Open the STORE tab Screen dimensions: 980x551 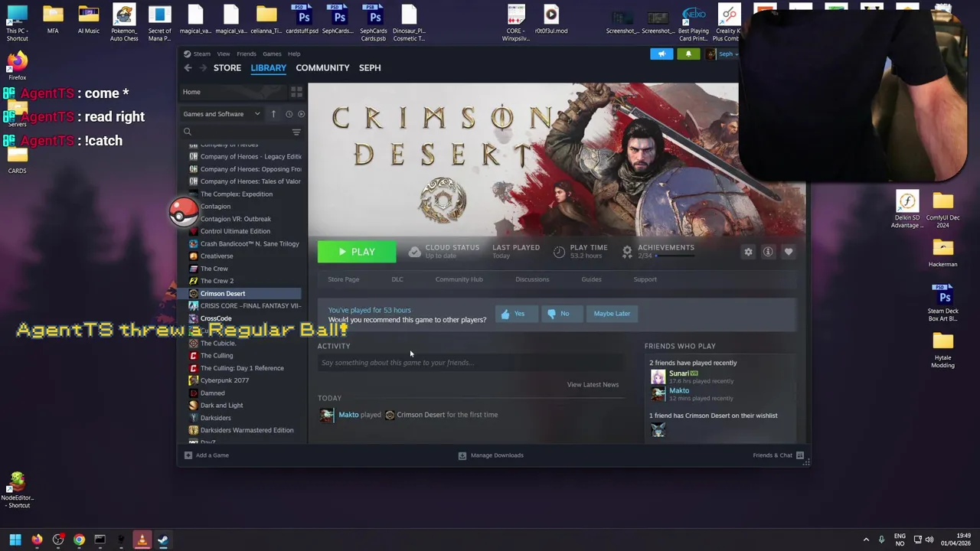point(227,67)
